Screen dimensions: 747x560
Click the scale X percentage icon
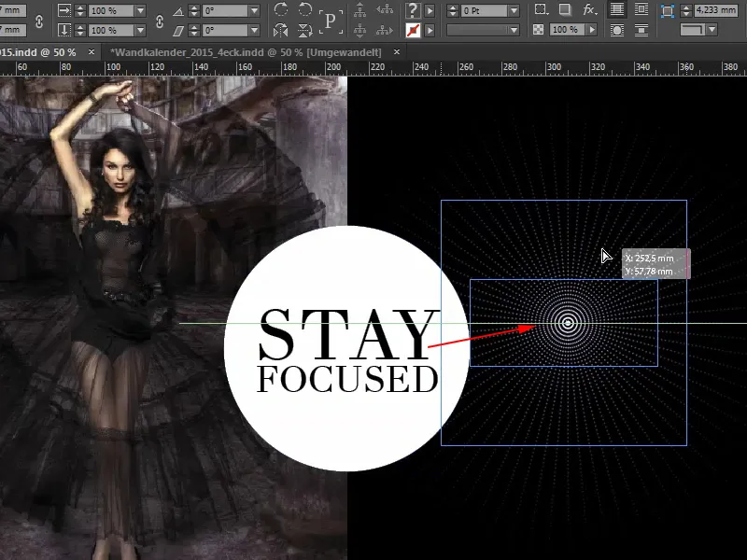(x=64, y=10)
